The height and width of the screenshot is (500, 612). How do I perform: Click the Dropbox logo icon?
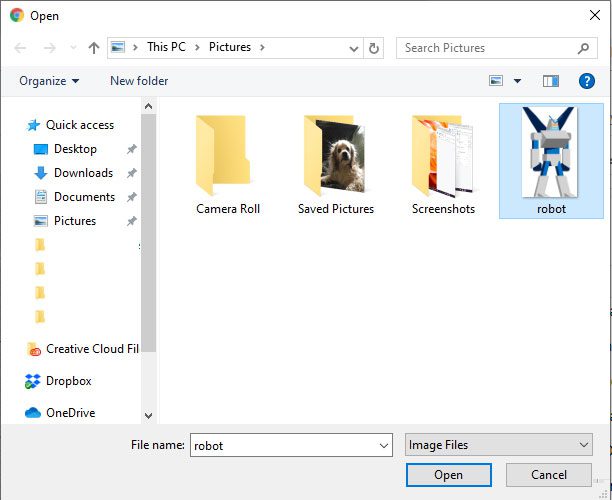[x=32, y=381]
